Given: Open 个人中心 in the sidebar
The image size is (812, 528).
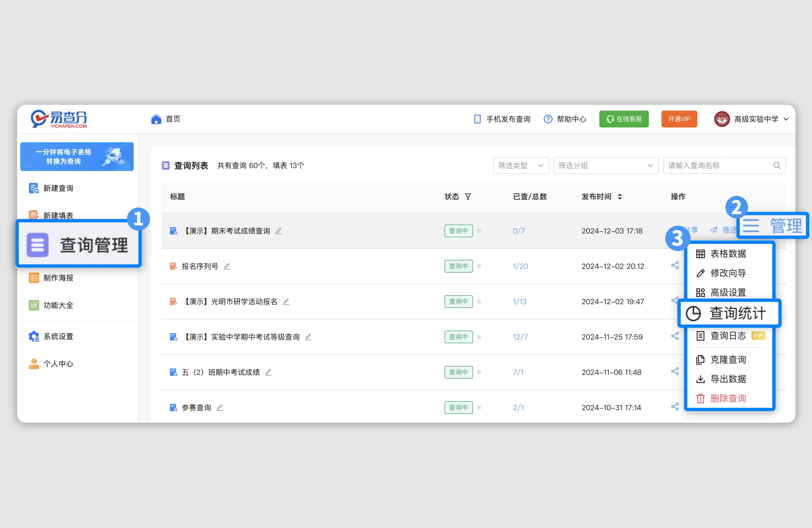Looking at the screenshot, I should 51,364.
